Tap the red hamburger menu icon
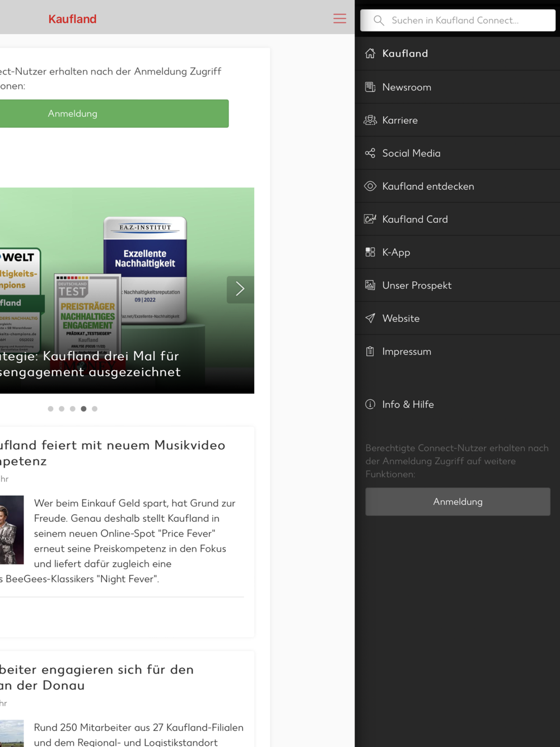This screenshot has width=560, height=747. (x=339, y=18)
